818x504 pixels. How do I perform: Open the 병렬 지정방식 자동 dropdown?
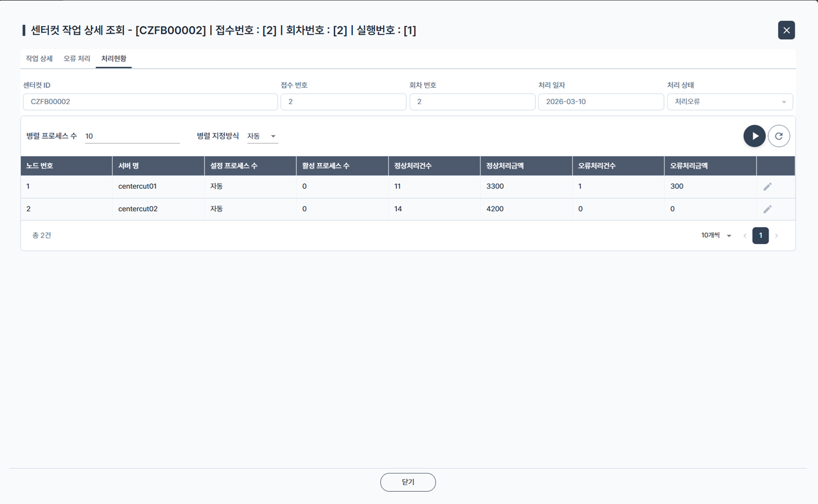click(x=262, y=136)
